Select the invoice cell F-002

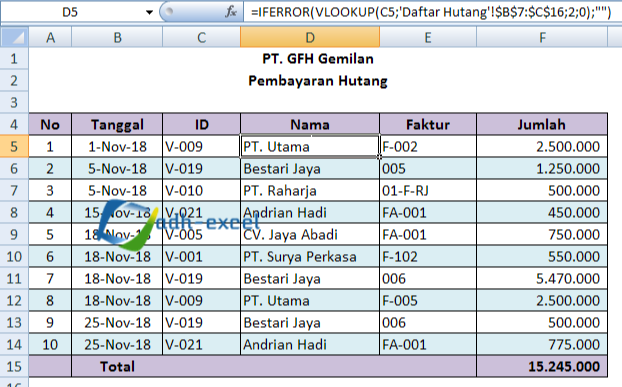428,147
